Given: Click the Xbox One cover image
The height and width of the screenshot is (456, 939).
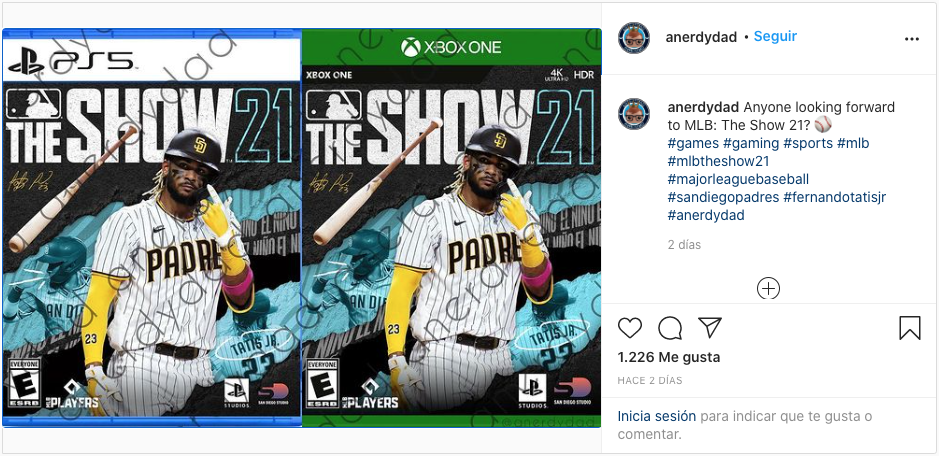Looking at the screenshot, I should click(x=452, y=228).
